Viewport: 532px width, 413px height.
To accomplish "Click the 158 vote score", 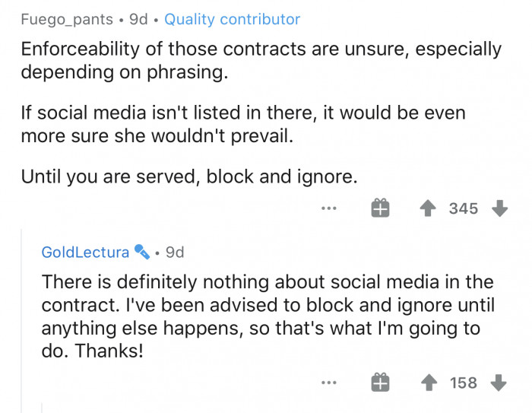I will (x=463, y=383).
